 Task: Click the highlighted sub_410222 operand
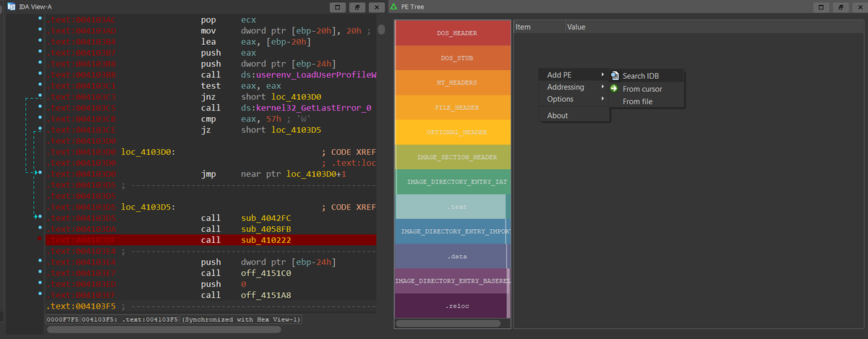tap(266, 239)
